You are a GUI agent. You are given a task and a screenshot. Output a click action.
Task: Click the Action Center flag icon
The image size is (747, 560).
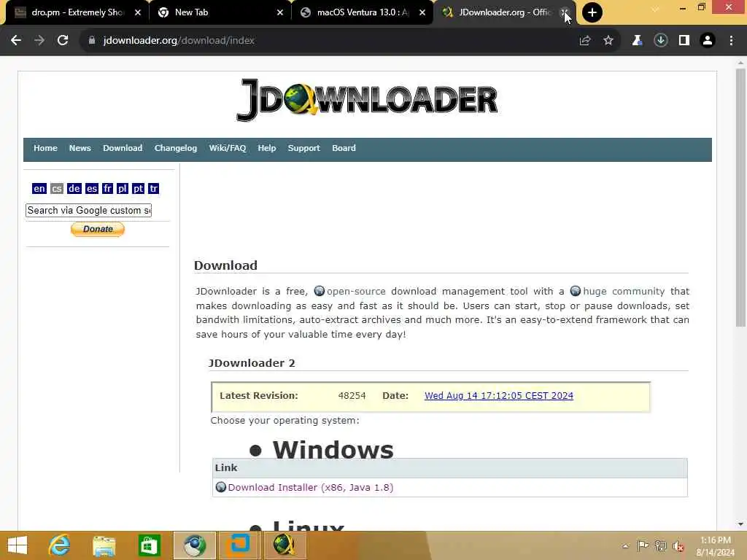tap(643, 546)
